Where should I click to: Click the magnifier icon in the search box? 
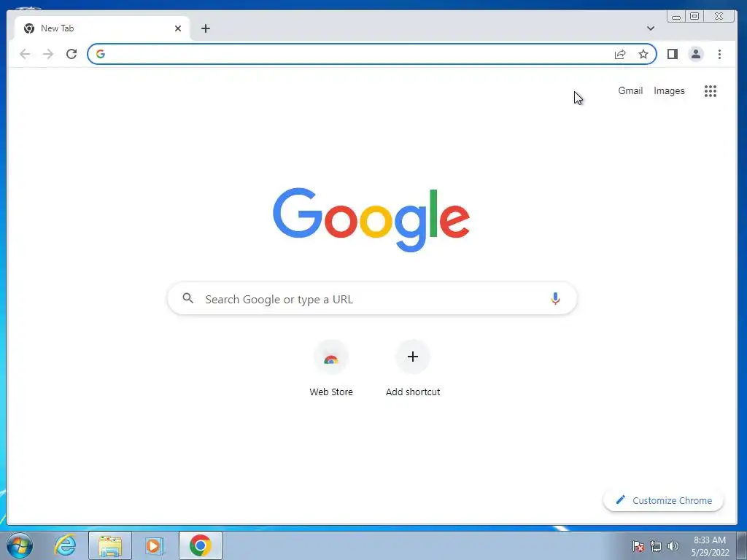click(187, 298)
